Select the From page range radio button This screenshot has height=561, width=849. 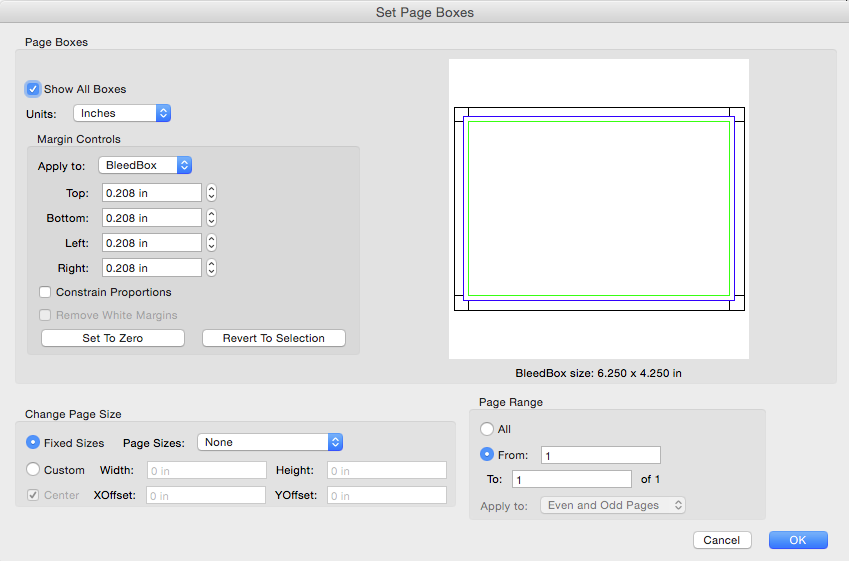[x=487, y=454]
